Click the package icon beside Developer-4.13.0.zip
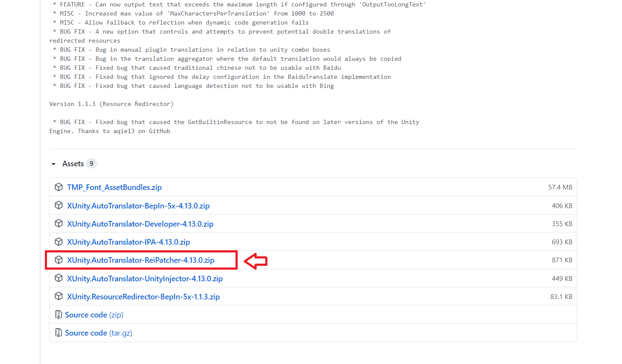The height and width of the screenshot is (364, 622). click(x=59, y=224)
